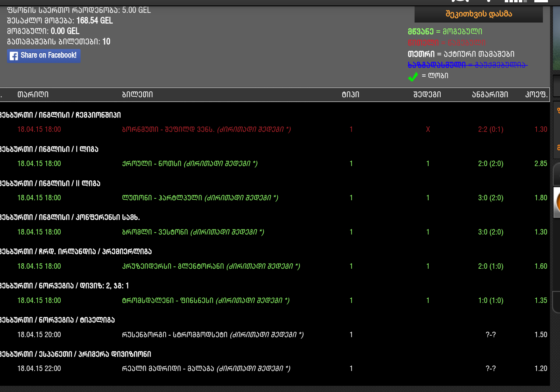The height and width of the screenshot is (392, 560).
Task: Click the ბილეთი column header
Action: 137,94
